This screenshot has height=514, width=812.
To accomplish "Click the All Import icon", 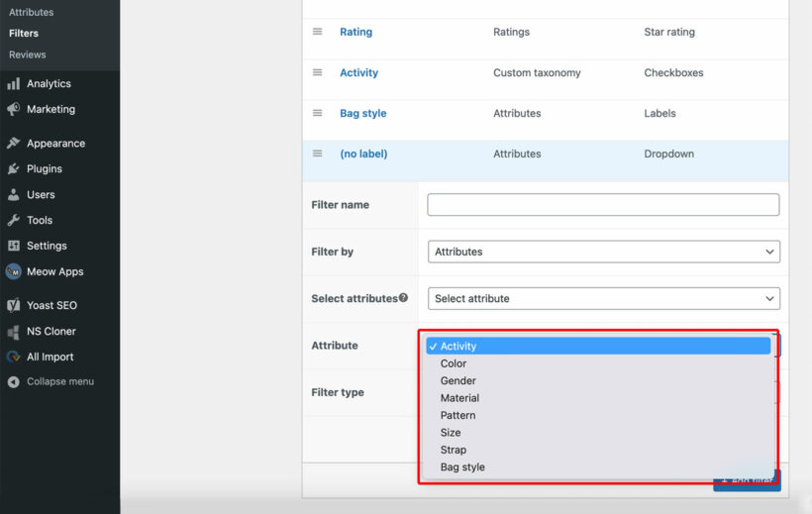I will (14, 357).
